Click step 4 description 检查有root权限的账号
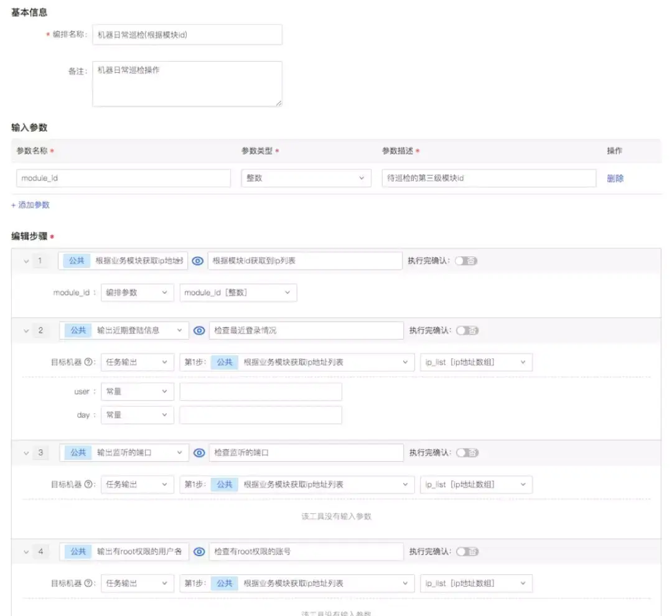Viewport: 672px width, 616px height. (x=306, y=552)
